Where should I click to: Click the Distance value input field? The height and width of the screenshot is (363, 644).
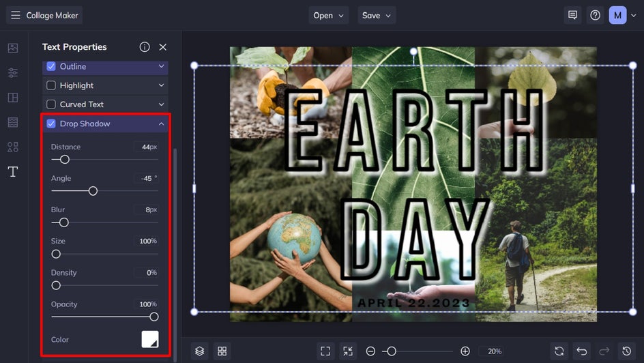[x=145, y=147]
